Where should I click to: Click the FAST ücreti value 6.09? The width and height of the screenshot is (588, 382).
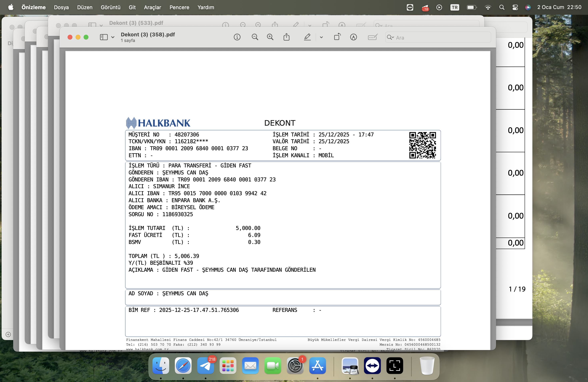254,235
